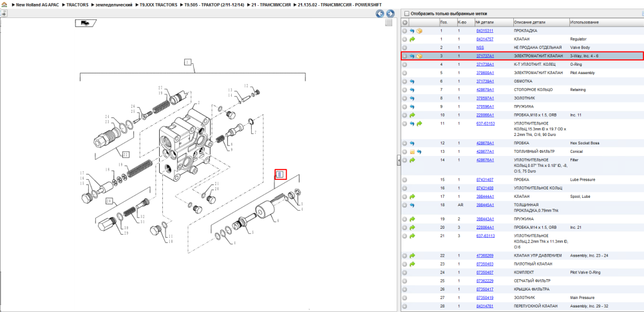Toggle the left panel pin icon
The height and width of the screenshot is (312, 644).
[x=3, y=13]
